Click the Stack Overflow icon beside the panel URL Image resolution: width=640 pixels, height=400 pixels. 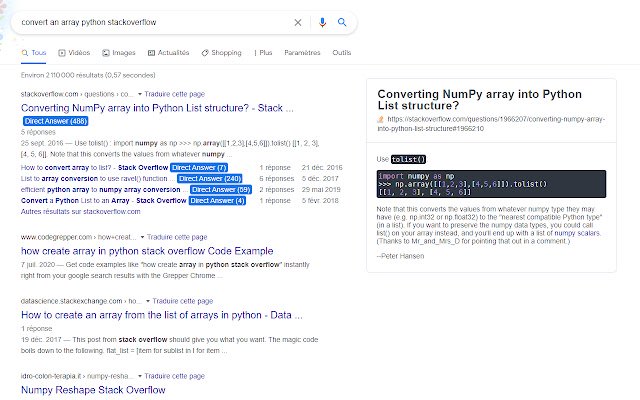[380, 120]
